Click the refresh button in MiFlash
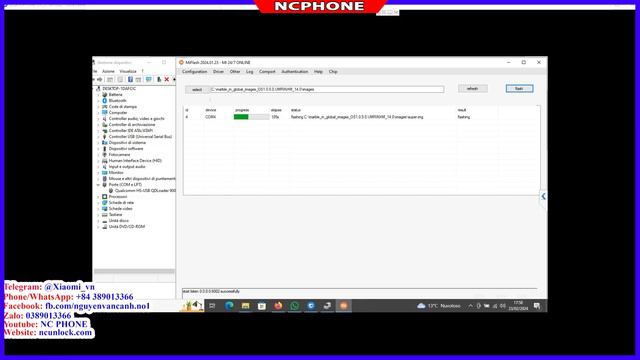Screen dimensions: 640x360 pyautogui.click(x=472, y=89)
